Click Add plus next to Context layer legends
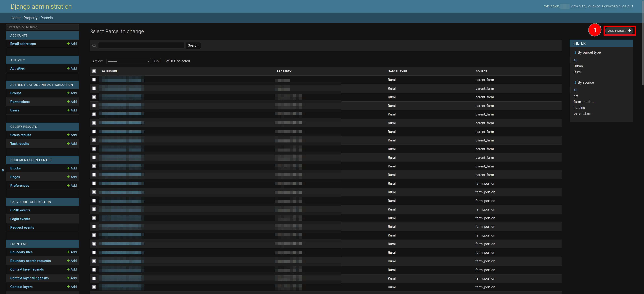This screenshot has width=644, height=294. (71, 270)
